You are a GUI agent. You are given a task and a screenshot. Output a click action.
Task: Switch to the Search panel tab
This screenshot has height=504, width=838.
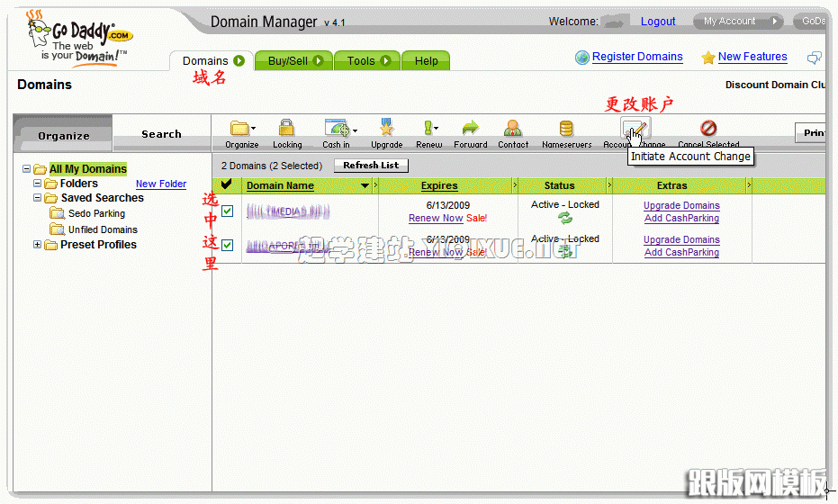(x=161, y=134)
